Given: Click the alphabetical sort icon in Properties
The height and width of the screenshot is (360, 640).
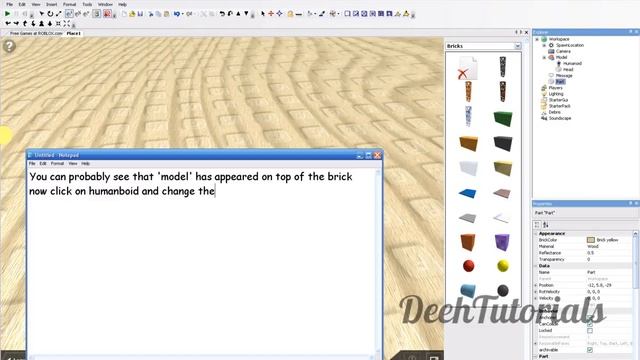Looking at the screenshot, I should pos(546,225).
